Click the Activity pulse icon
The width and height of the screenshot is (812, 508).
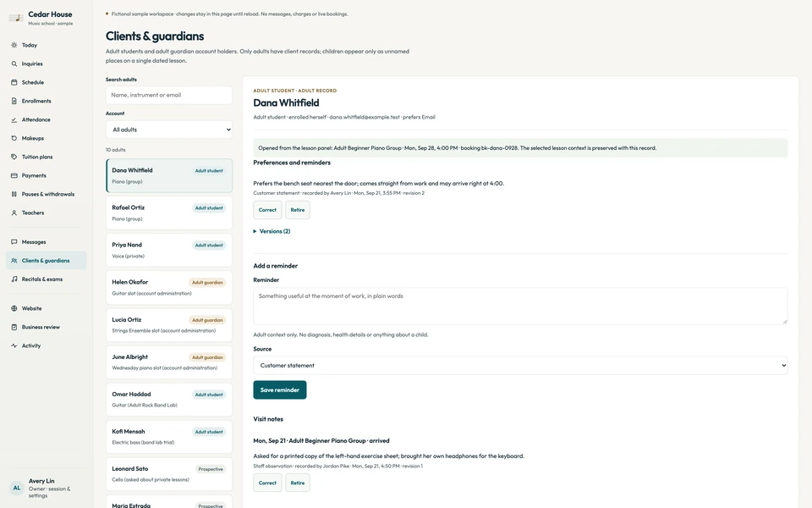(x=14, y=345)
